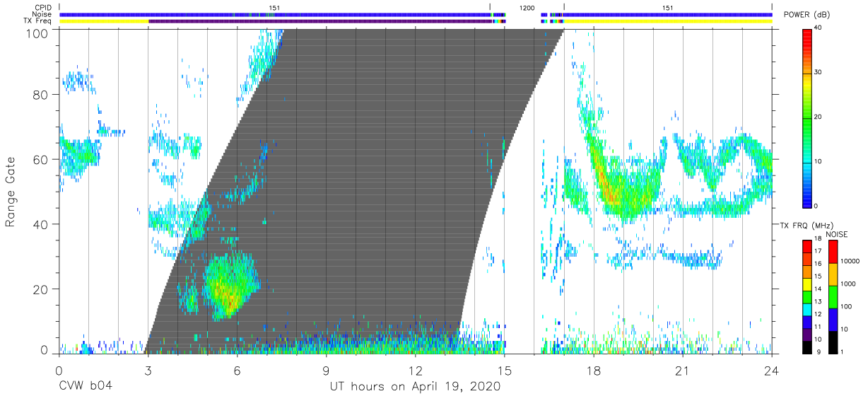Click the CVW b04 label
Screen dimensions: 868x401
click(x=85, y=386)
